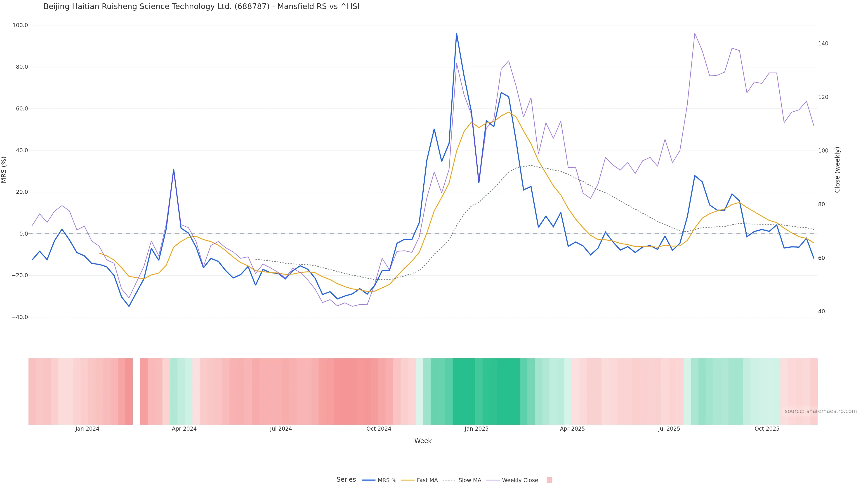Image resolution: width=868 pixels, height=488 pixels.
Task: Click the chart title text
Action: click(201, 6)
